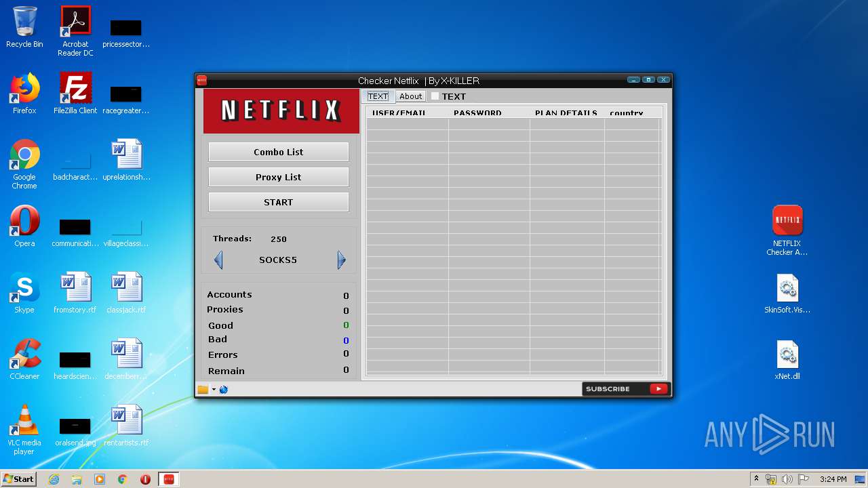Select the december... document icon

pyautogui.click(x=126, y=359)
